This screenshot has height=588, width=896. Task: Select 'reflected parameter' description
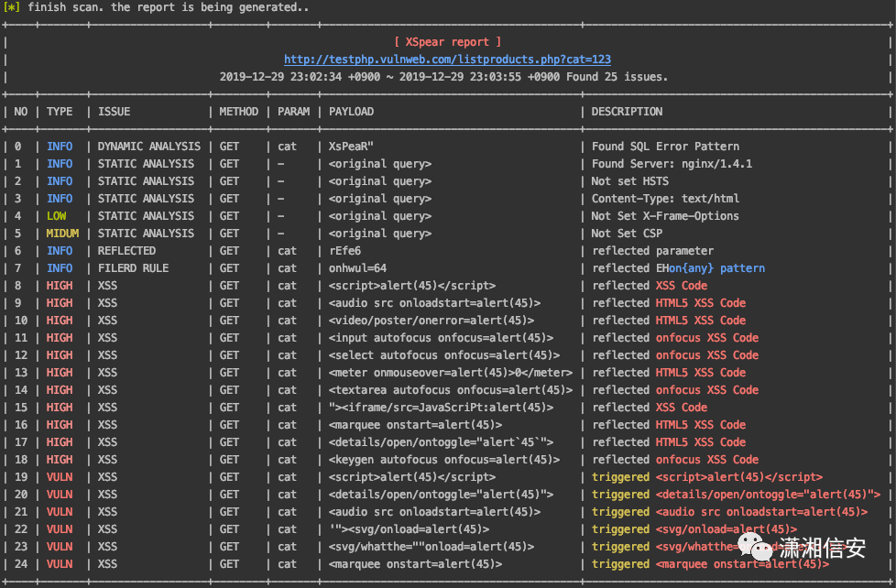tap(652, 251)
